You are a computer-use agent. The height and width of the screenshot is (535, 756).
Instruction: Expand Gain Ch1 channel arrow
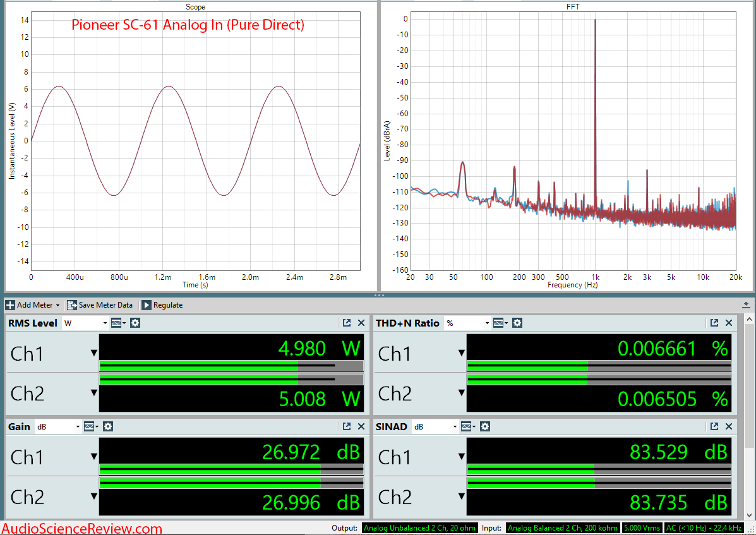pos(94,457)
